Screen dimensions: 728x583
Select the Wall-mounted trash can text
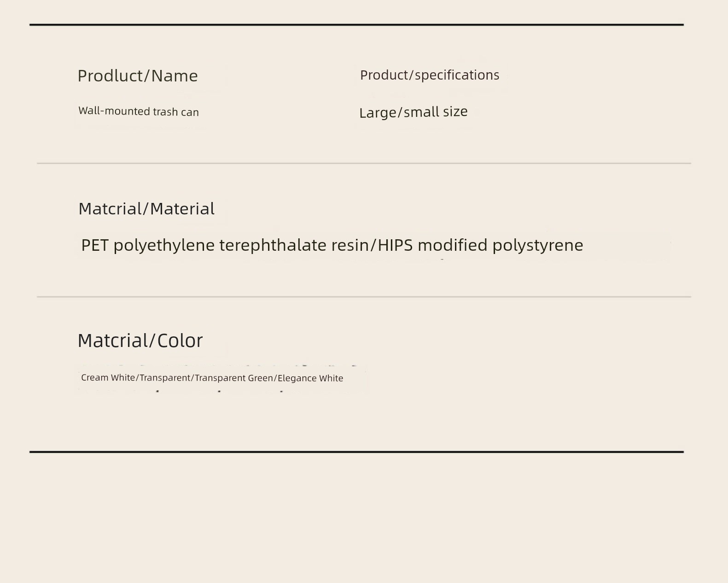click(139, 111)
